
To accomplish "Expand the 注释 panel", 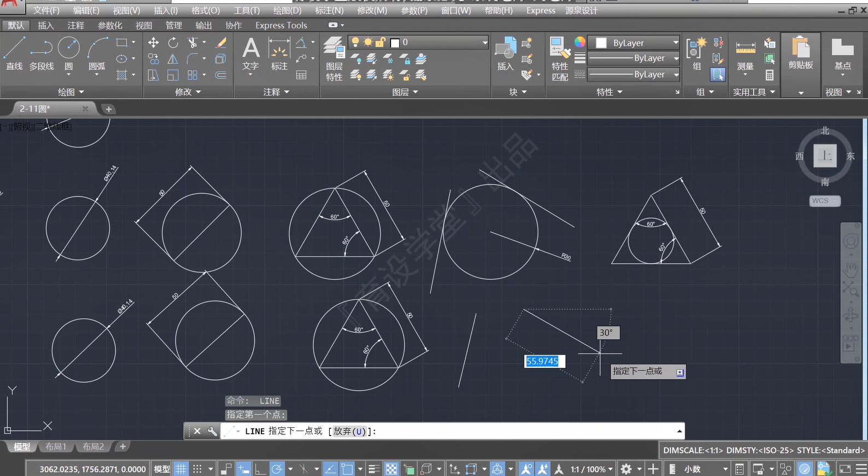I will click(x=276, y=92).
